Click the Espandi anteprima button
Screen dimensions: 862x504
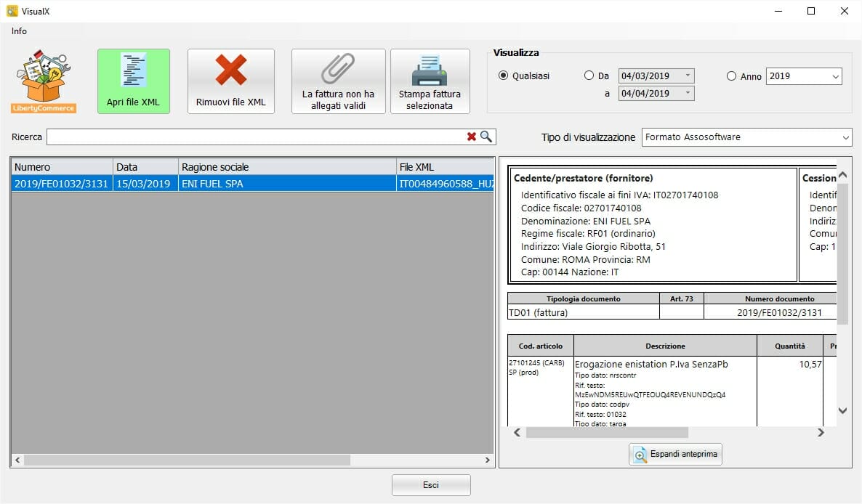pyautogui.click(x=675, y=454)
